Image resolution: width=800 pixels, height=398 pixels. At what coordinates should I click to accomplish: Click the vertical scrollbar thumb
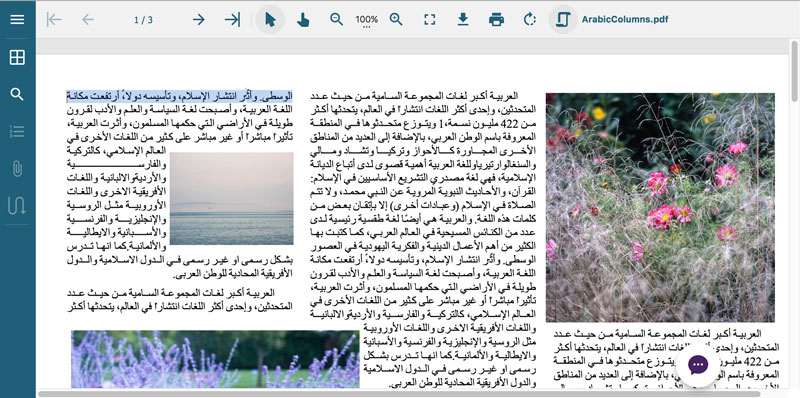[794, 70]
